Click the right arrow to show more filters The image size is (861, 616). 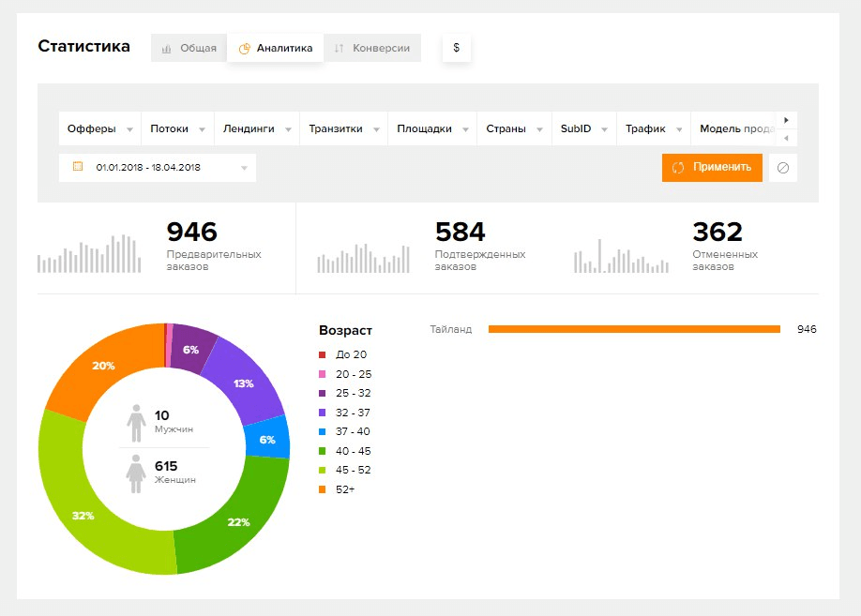(786, 120)
